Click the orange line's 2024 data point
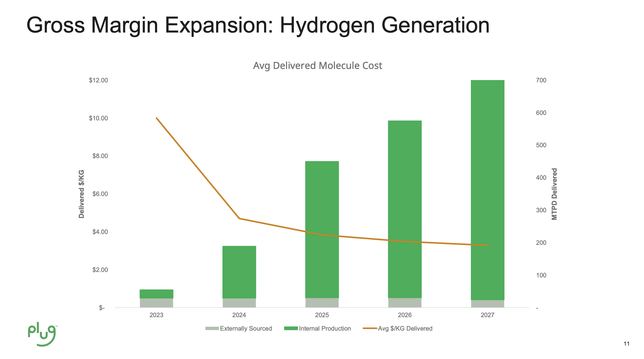This screenshot has width=644, height=359. [239, 218]
